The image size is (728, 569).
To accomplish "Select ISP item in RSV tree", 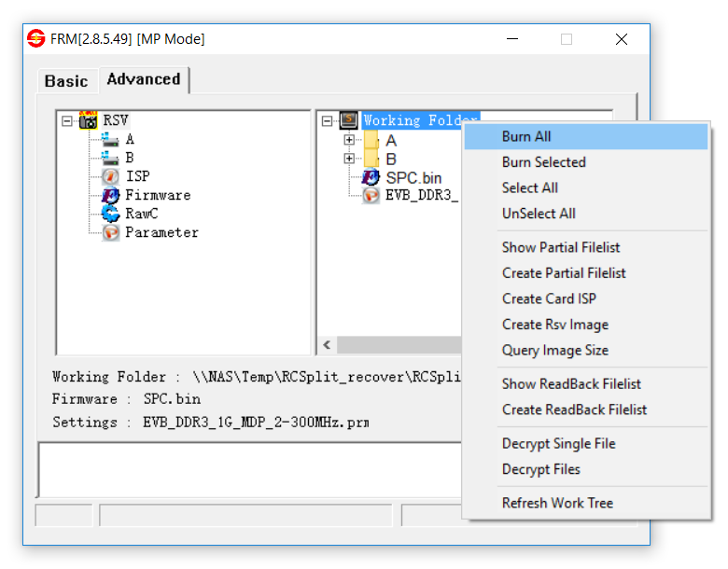I will coord(138,176).
